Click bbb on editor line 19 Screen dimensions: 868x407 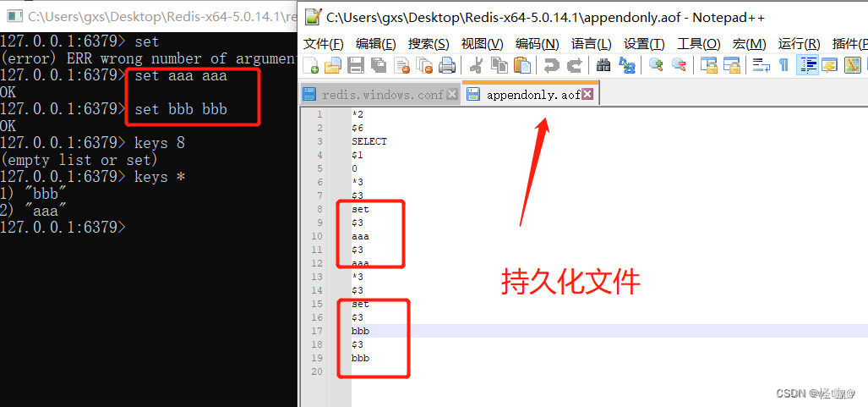pos(360,358)
